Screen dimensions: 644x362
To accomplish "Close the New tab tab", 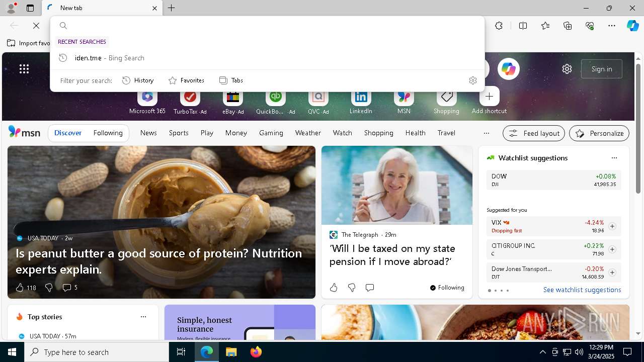I will pos(154,8).
